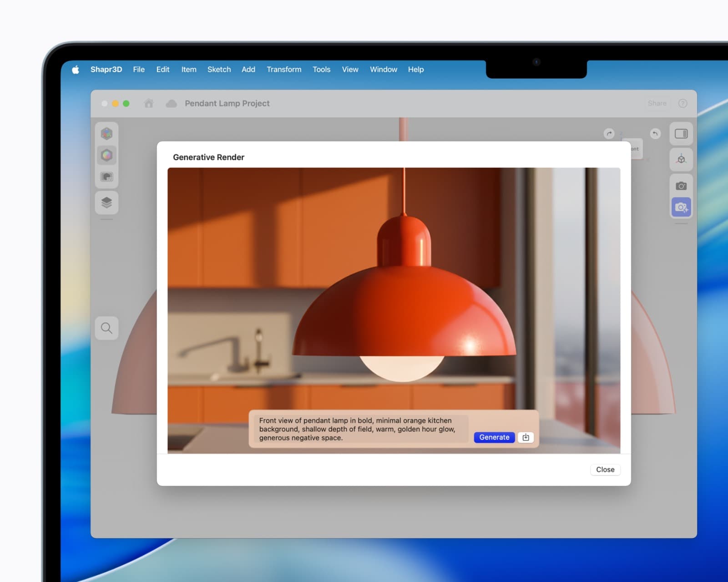Open the Tools menu
Viewport: 728px width, 582px height.
321,69
